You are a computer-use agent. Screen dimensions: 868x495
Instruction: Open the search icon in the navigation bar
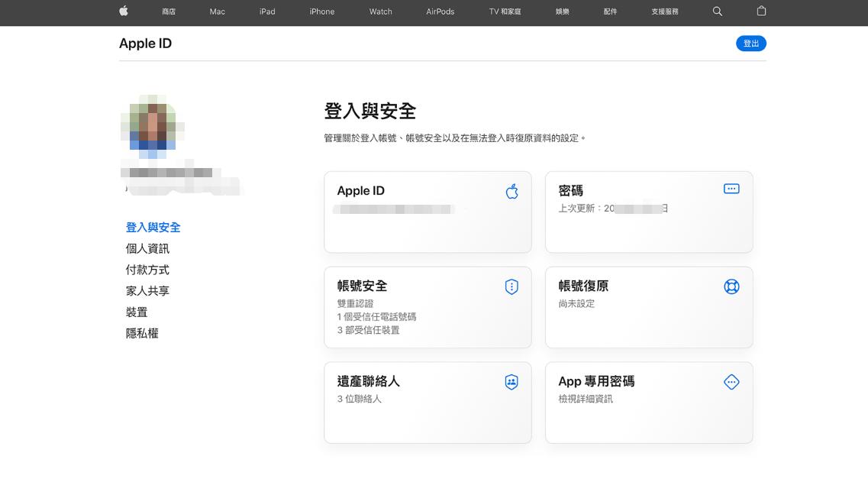click(717, 12)
